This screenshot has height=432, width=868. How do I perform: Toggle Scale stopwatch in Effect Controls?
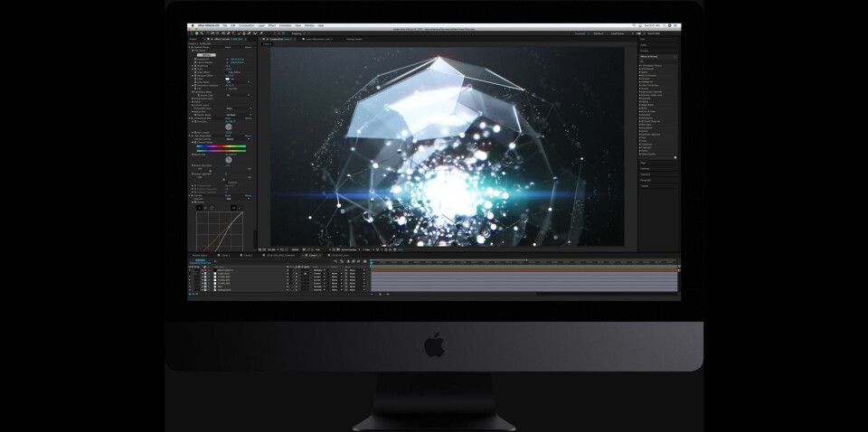(195, 70)
